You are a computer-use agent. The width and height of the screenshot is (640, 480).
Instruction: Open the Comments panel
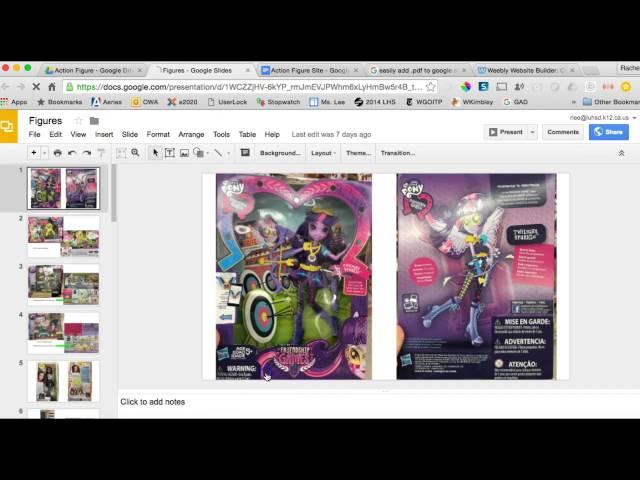pos(563,132)
